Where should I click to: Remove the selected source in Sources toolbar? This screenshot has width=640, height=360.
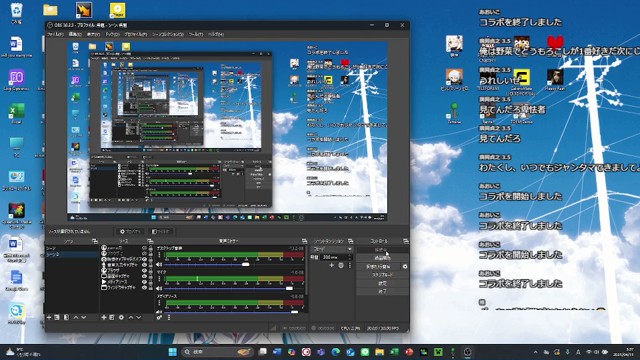pos(111,317)
